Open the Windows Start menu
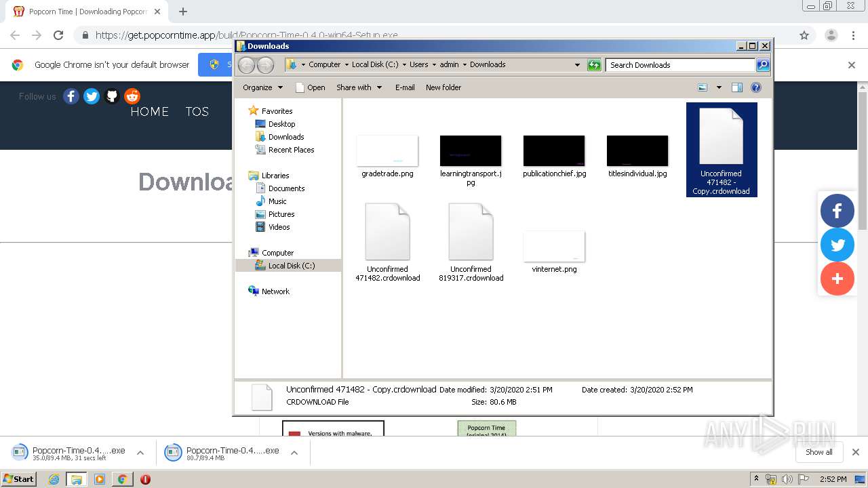The image size is (868, 488). coord(18,479)
